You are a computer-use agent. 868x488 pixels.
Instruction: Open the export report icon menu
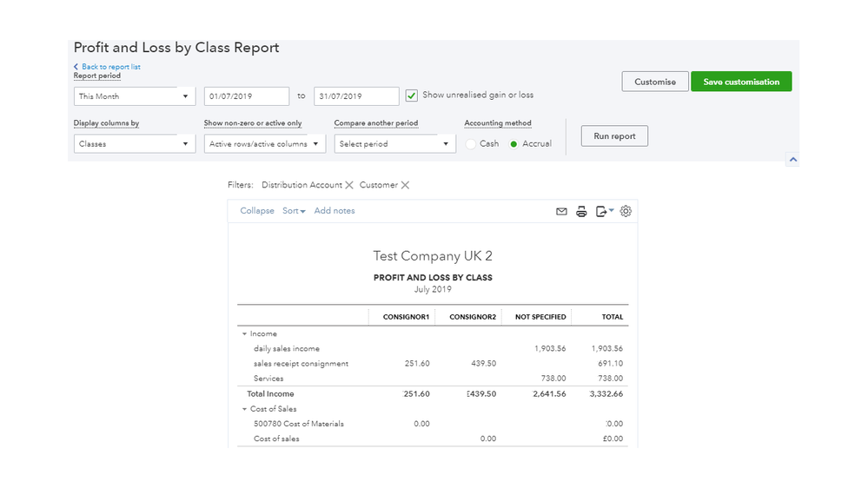click(x=604, y=211)
